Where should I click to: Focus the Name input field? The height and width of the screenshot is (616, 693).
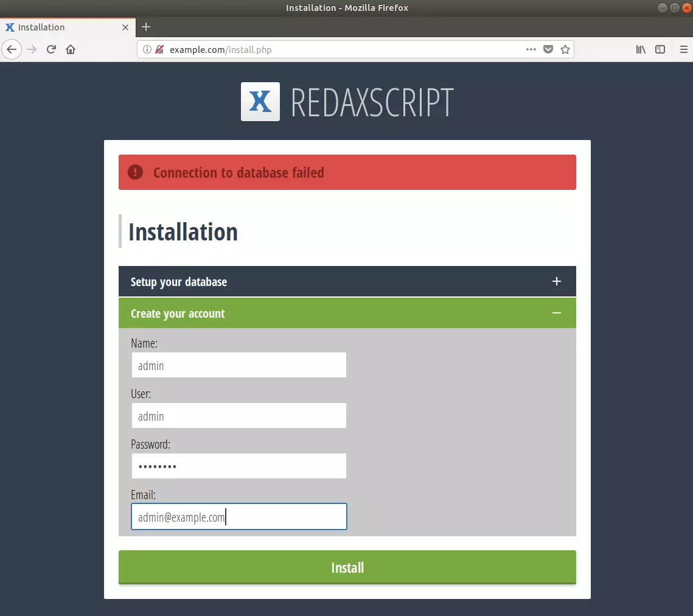tap(239, 365)
